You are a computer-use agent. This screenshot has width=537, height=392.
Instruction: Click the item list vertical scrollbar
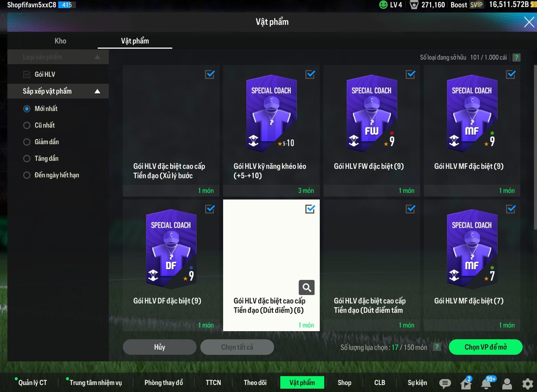535,148
